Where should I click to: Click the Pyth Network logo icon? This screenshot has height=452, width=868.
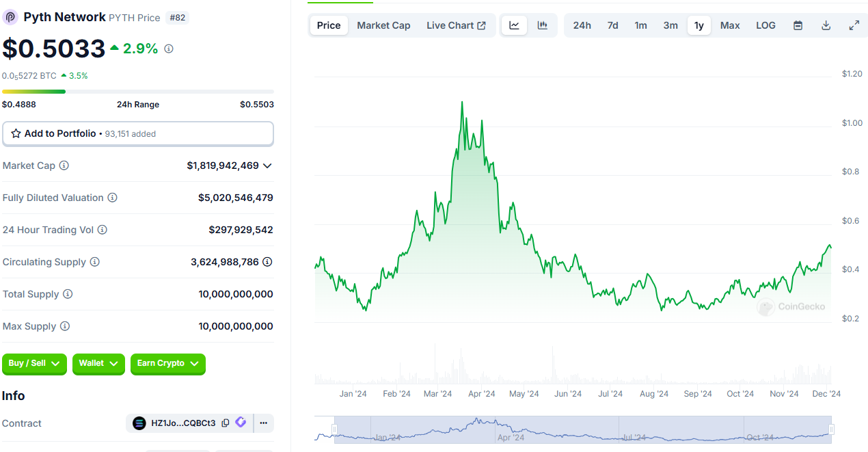point(10,17)
